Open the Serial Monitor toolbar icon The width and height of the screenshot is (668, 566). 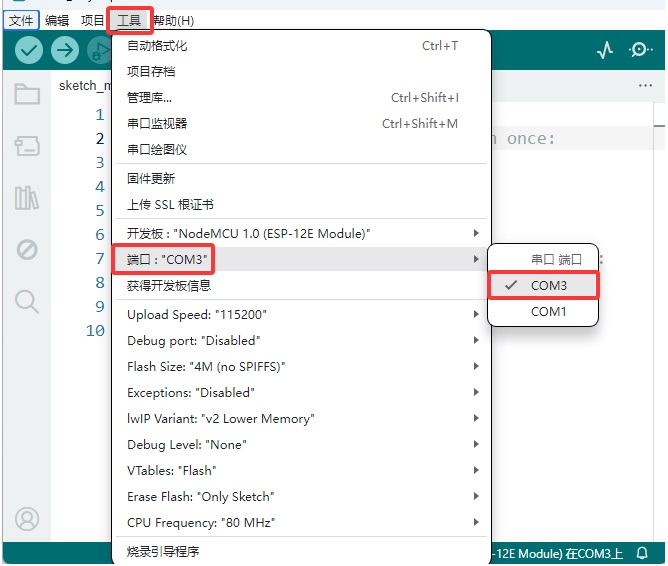coord(640,50)
